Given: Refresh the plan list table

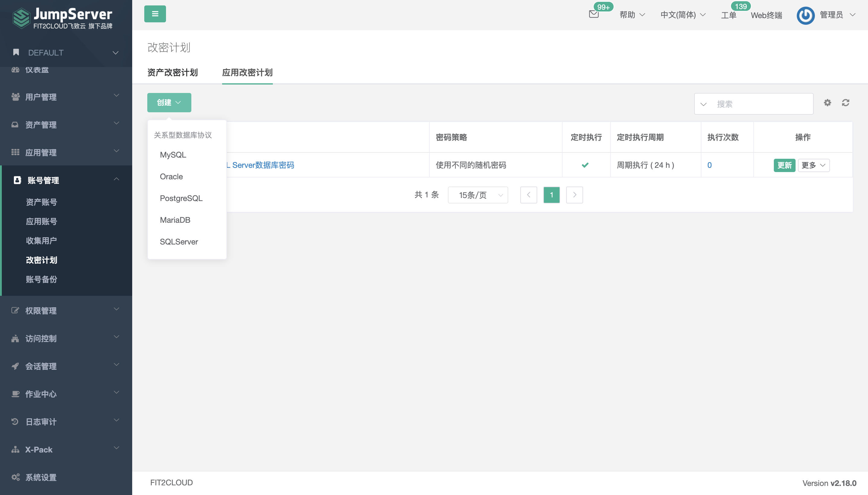Looking at the screenshot, I should [846, 102].
